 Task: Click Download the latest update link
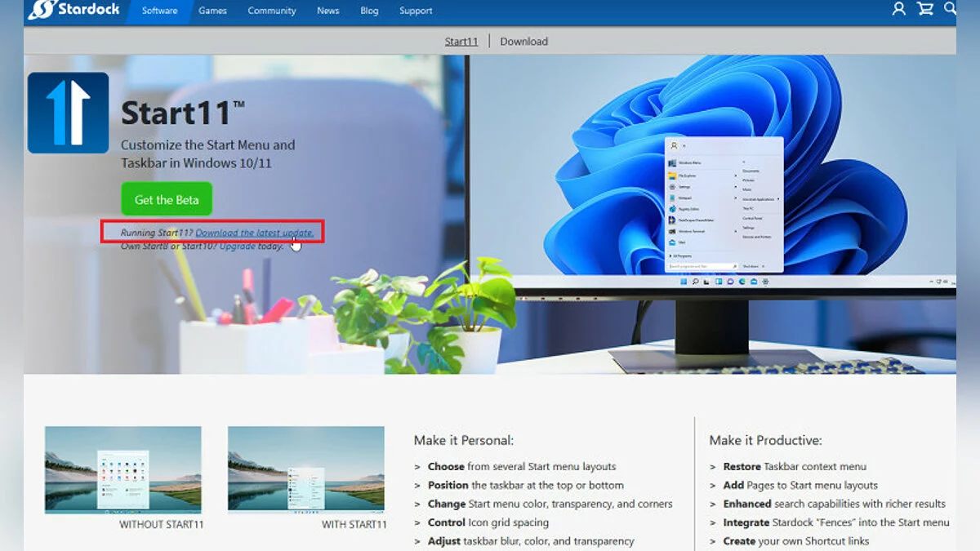[255, 233]
